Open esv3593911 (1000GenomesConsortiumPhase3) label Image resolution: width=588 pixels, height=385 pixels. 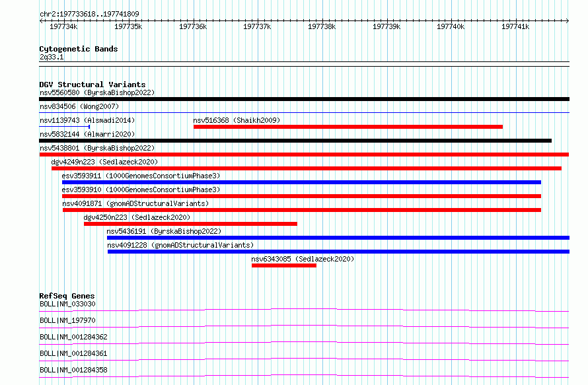click(x=141, y=176)
